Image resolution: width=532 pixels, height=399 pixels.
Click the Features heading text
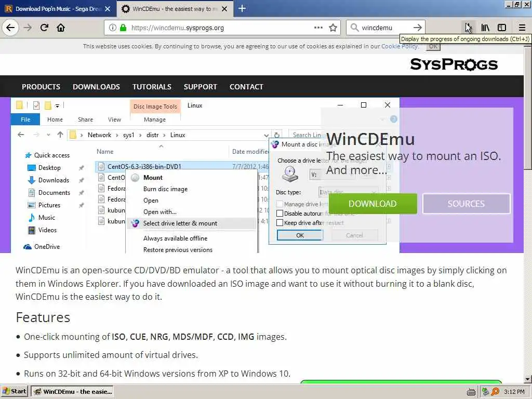(x=43, y=317)
